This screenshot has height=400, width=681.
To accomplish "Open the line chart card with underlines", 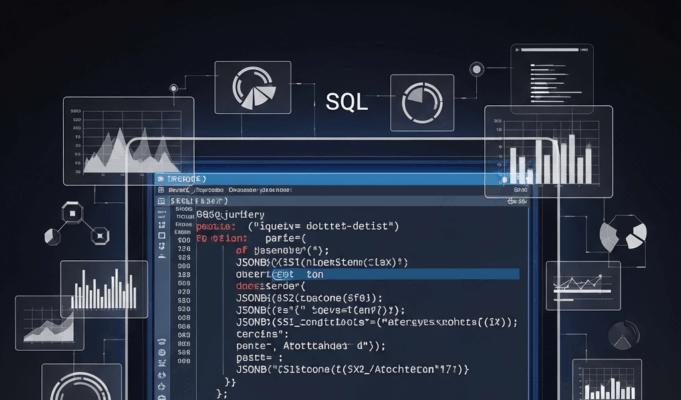I will point(583,286).
